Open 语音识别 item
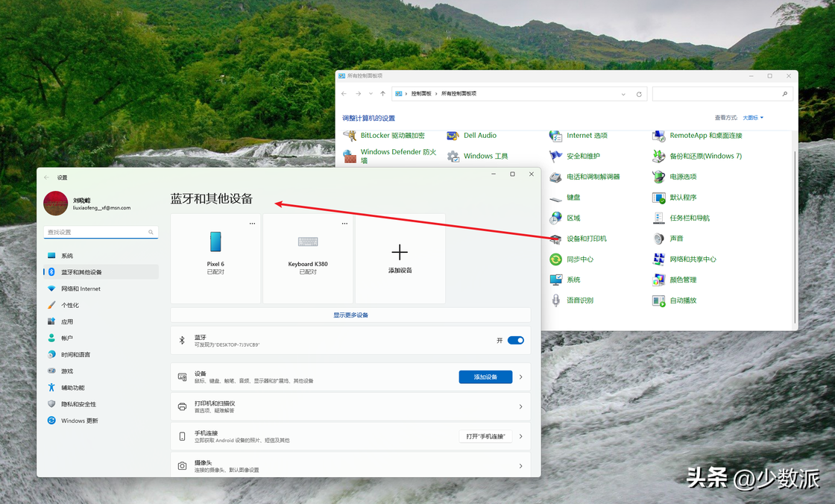The height and width of the screenshot is (504, 835). (x=579, y=300)
